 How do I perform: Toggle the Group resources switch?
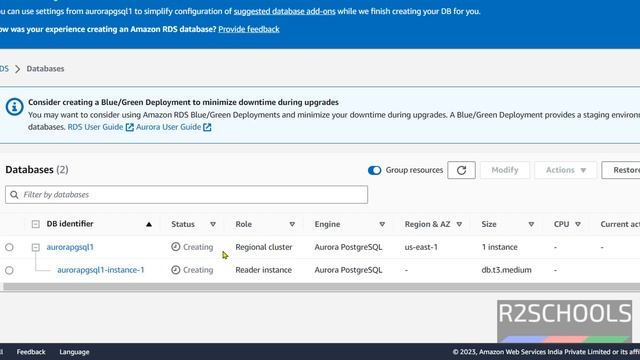pyautogui.click(x=374, y=170)
